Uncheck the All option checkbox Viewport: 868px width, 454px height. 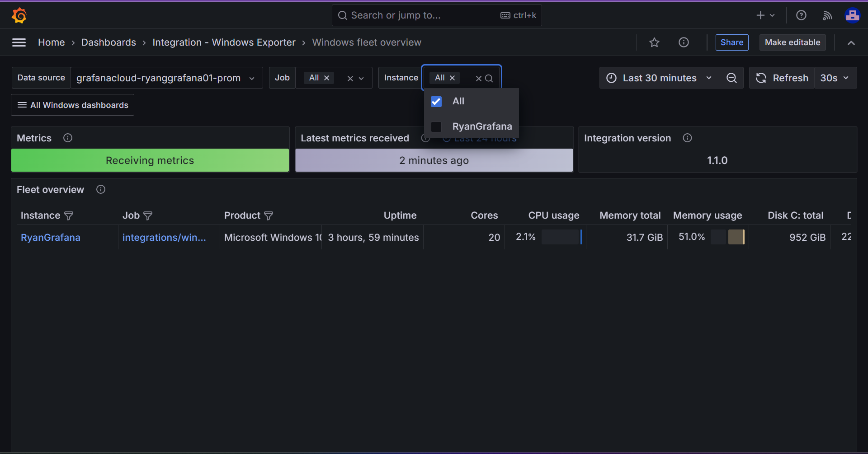tap(436, 102)
